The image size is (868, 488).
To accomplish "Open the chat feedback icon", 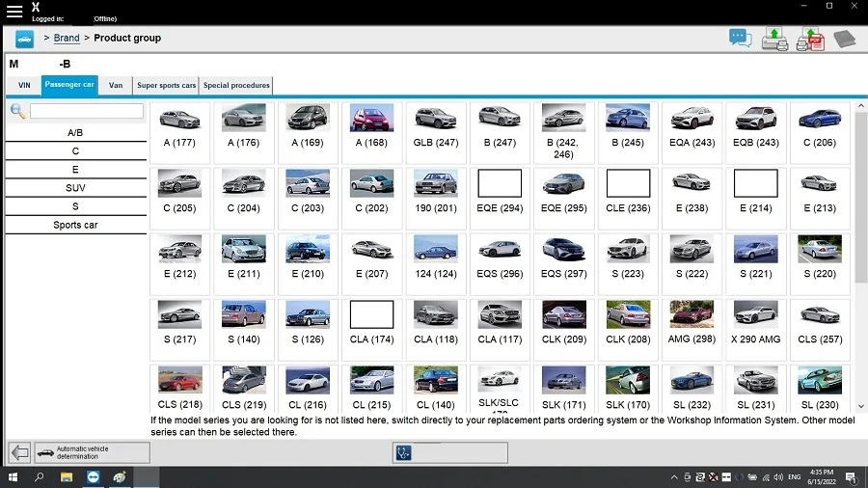I will point(740,39).
